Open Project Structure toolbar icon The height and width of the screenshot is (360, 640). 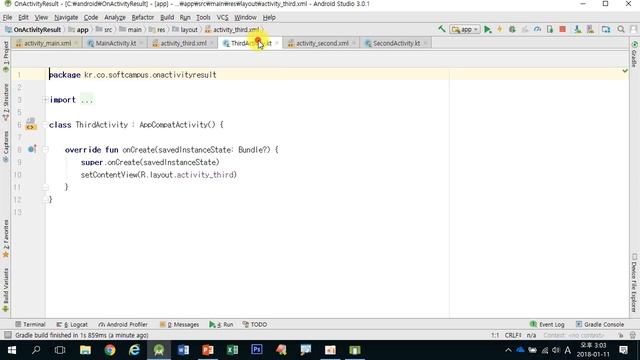click(x=606, y=29)
